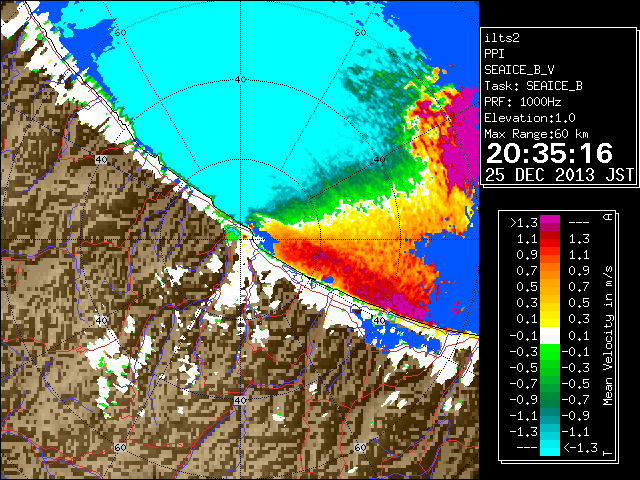Click the "20:35:16" timestamp
The image size is (640, 480).
pyautogui.click(x=549, y=153)
